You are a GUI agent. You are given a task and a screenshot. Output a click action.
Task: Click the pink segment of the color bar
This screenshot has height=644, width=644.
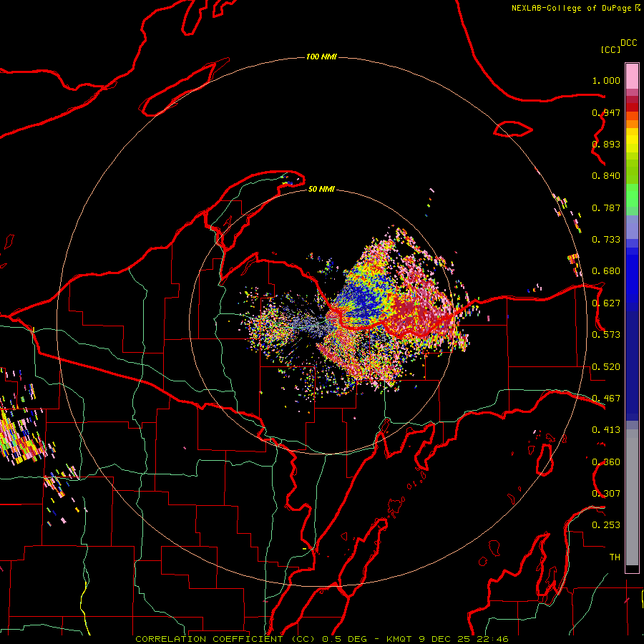tap(632, 76)
